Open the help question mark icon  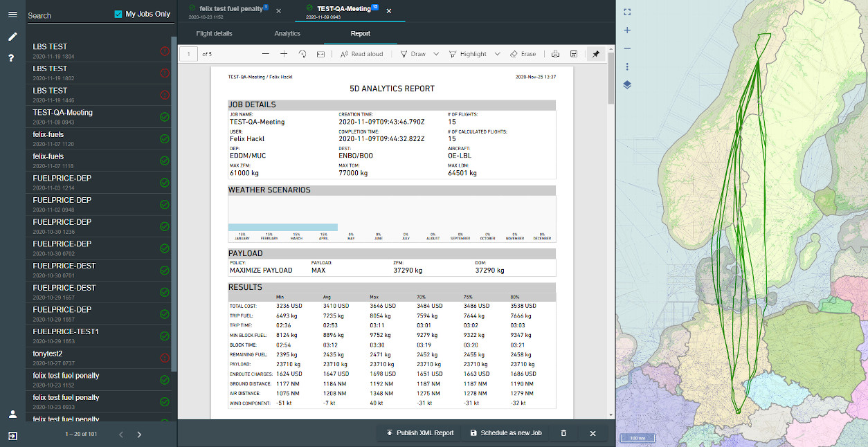coord(12,58)
